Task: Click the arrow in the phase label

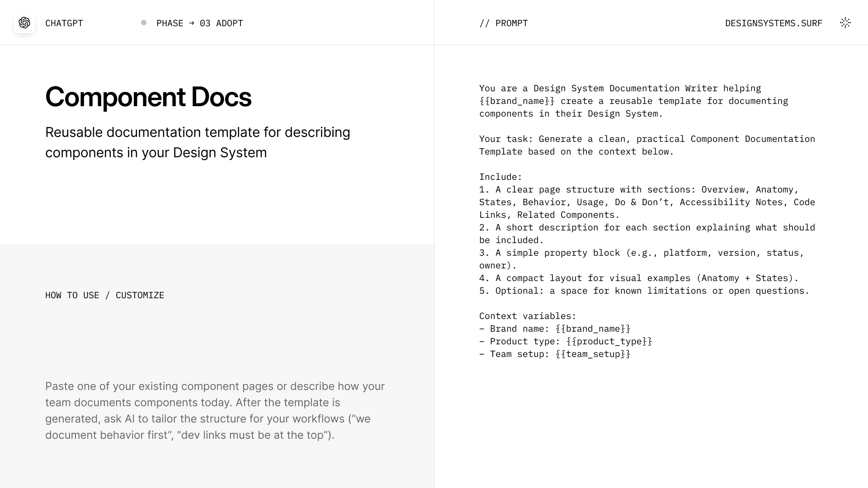Action: pyautogui.click(x=191, y=23)
